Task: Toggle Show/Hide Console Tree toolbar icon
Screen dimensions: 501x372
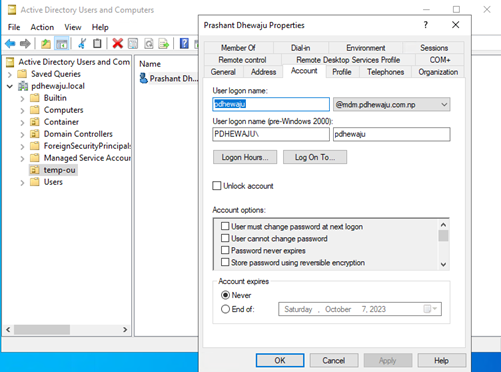Action: pyautogui.click(x=62, y=44)
